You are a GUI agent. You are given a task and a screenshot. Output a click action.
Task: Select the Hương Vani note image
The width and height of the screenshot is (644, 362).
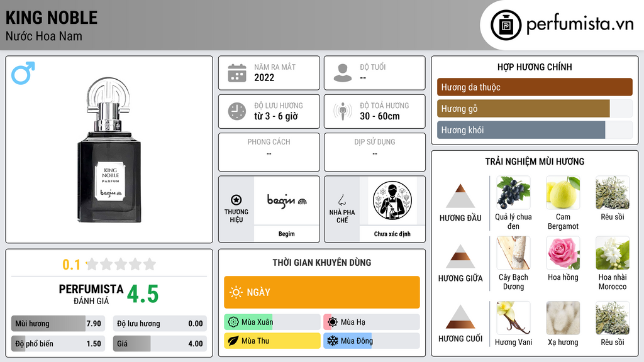pos(513,318)
